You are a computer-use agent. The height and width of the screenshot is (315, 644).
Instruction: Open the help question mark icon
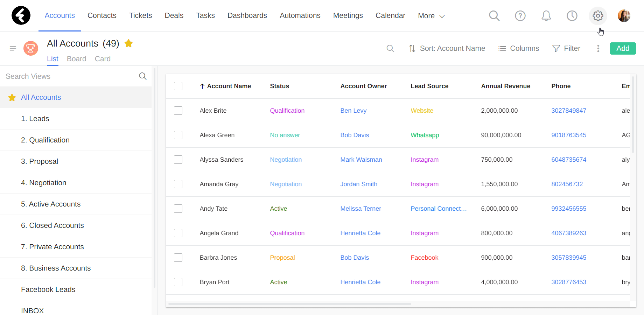click(520, 16)
